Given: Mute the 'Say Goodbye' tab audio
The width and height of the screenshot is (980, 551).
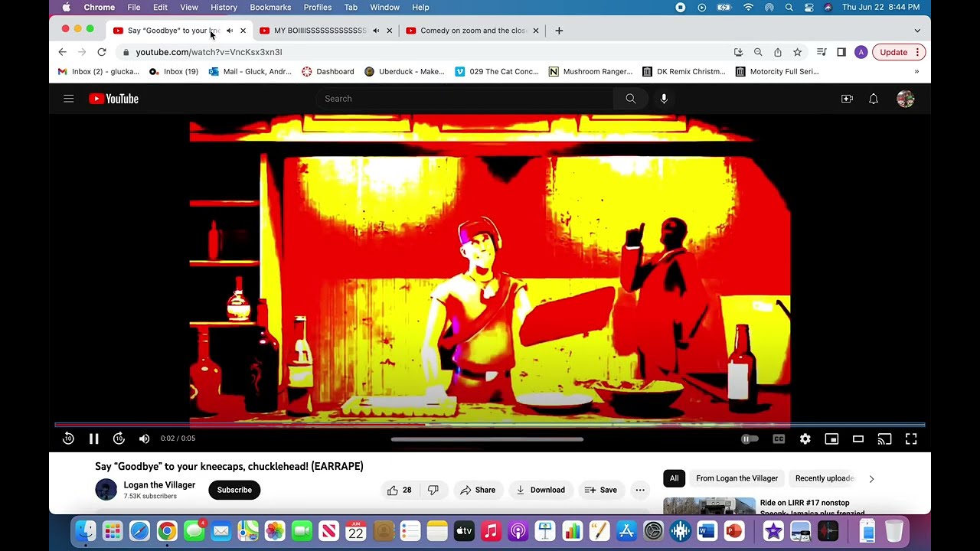Looking at the screenshot, I should coord(230,31).
